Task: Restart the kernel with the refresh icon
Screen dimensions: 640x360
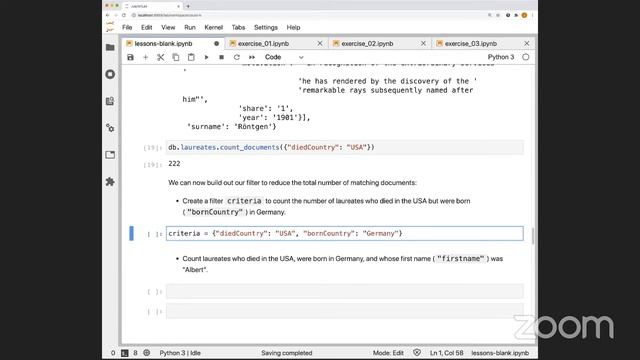Action: point(236,57)
